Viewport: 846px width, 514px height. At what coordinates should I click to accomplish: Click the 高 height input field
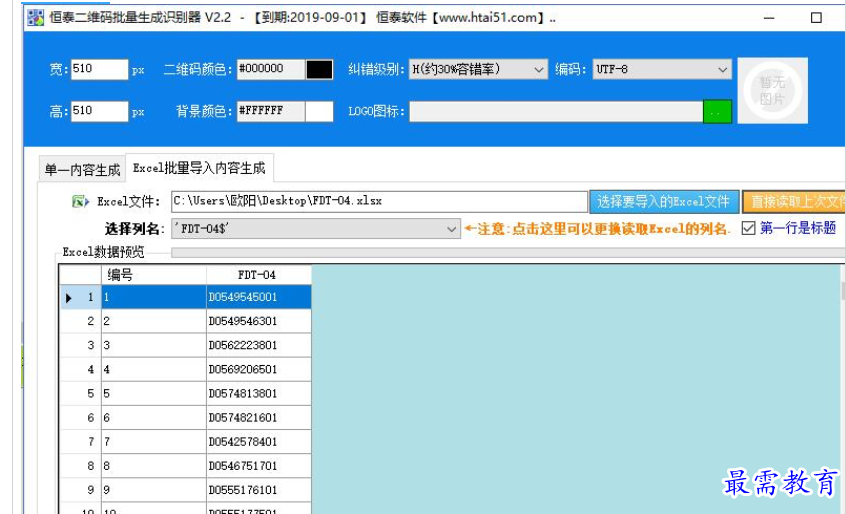tap(99, 111)
